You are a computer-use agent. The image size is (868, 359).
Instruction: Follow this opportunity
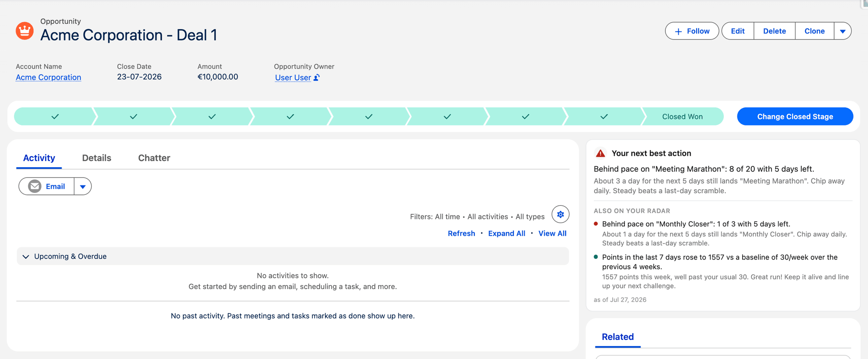coord(692,31)
